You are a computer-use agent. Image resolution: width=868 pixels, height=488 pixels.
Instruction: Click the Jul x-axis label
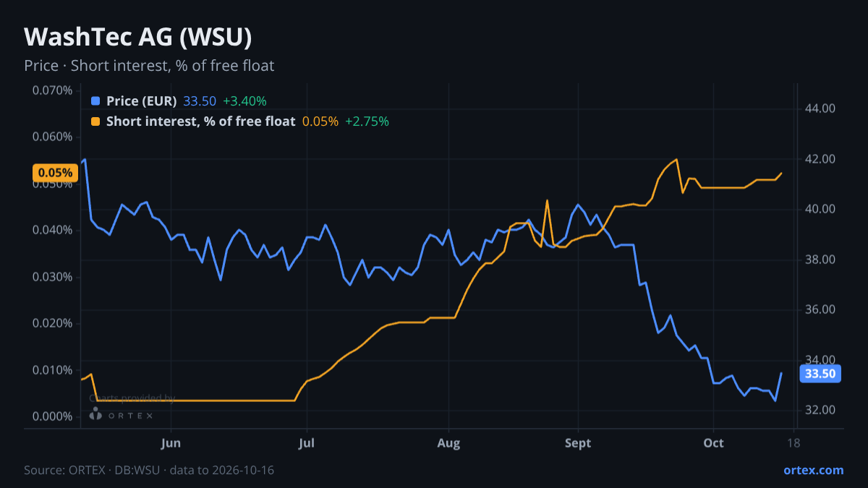[307, 443]
